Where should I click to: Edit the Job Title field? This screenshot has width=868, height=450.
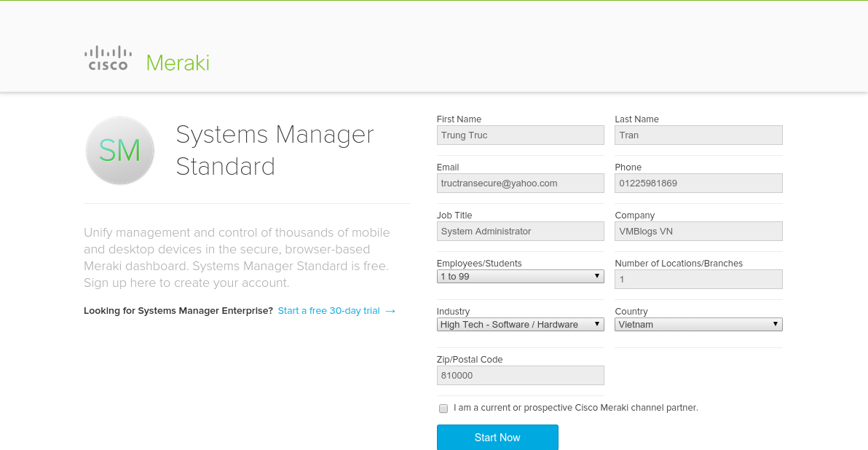(520, 232)
